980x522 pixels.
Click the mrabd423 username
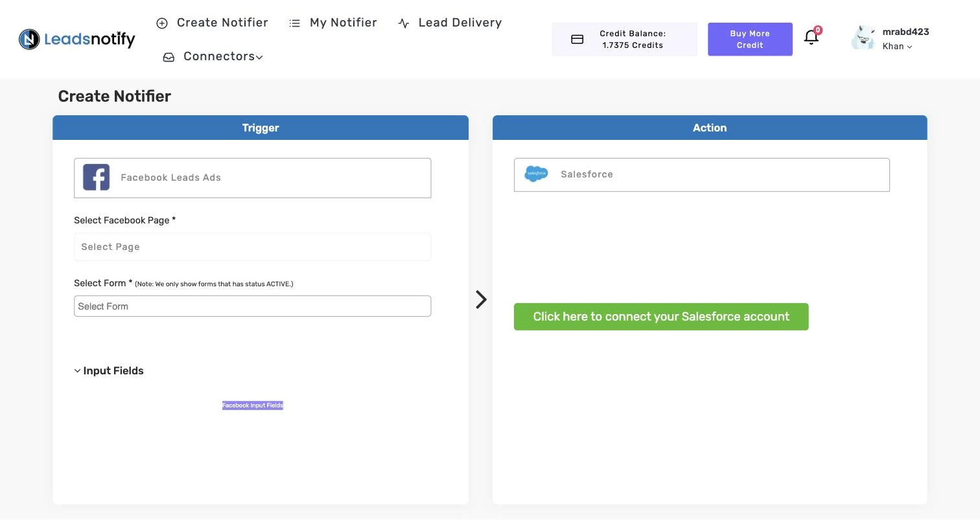905,32
